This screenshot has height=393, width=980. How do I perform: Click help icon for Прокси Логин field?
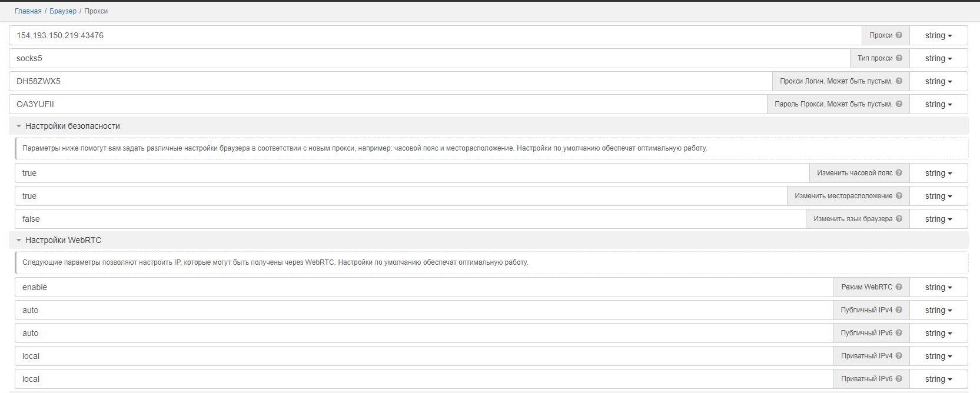tap(899, 81)
